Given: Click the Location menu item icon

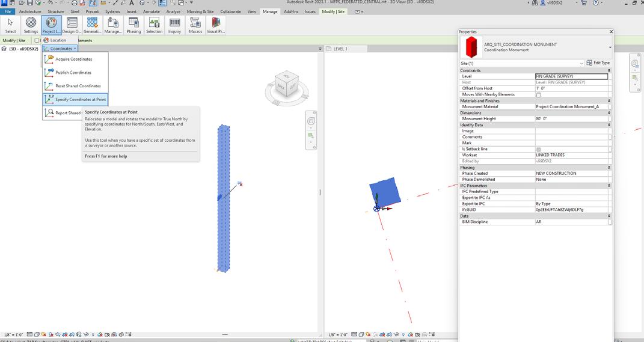Looking at the screenshot, I should click(x=46, y=40).
